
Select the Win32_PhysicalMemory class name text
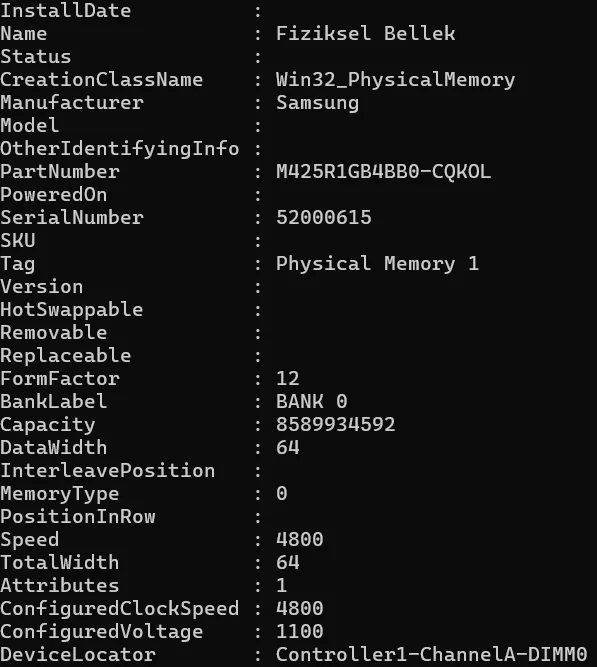tap(395, 80)
